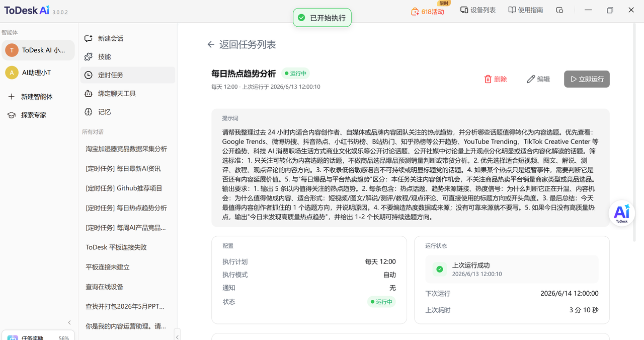Image resolution: width=644 pixels, height=340 pixels.
Task: Click the 下次运行 value 2026/6/14 12:00:00
Action: point(570,293)
